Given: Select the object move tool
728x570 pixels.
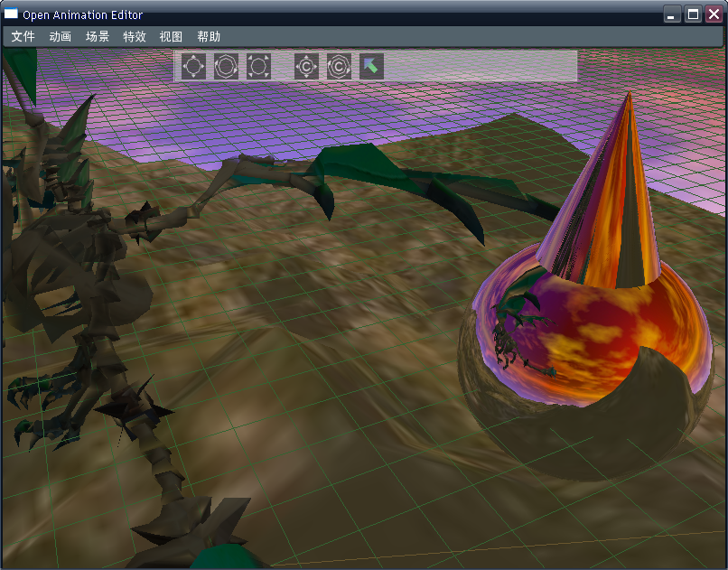Looking at the screenshot, I should pos(193,66).
